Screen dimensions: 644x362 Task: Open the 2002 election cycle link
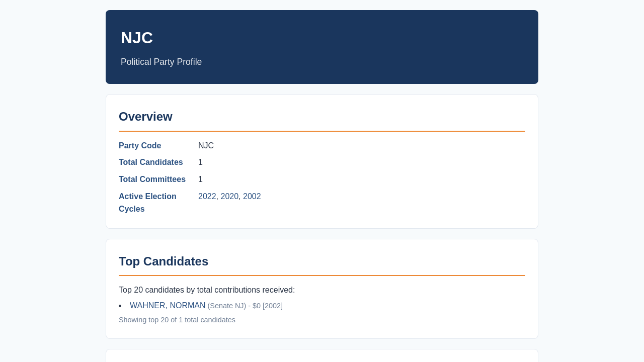click(x=252, y=197)
